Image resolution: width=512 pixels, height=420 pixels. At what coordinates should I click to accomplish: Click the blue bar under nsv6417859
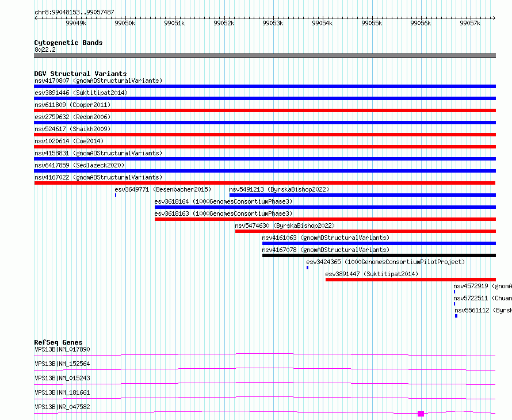pyautogui.click(x=265, y=171)
